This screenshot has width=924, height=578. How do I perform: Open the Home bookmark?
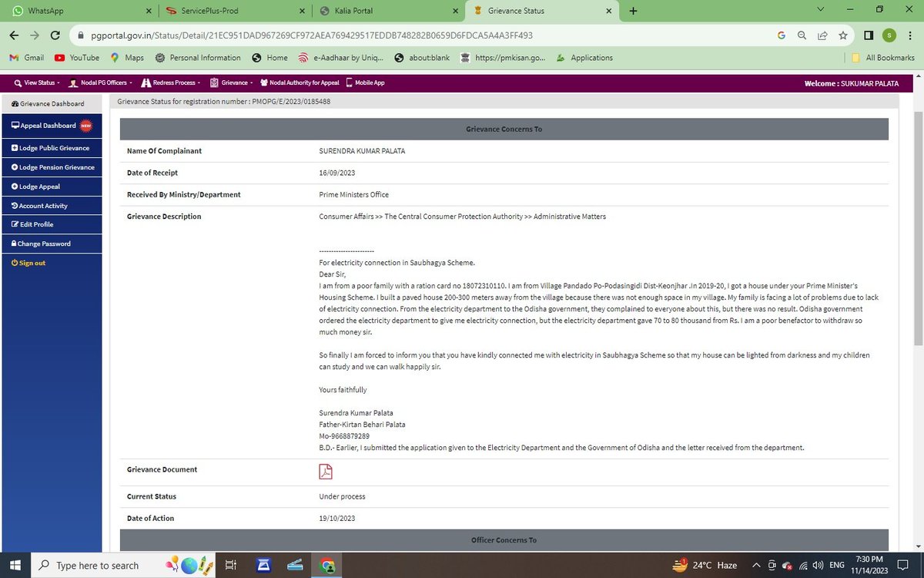[x=269, y=58]
